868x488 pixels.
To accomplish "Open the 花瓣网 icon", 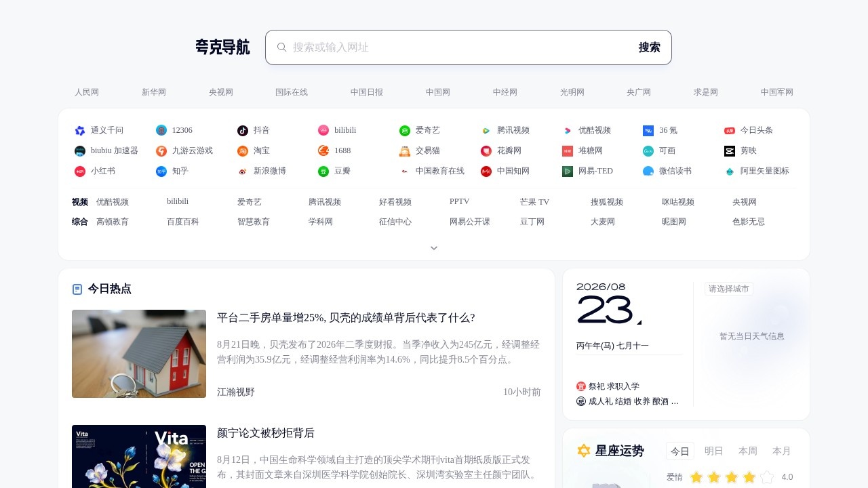I will [486, 150].
